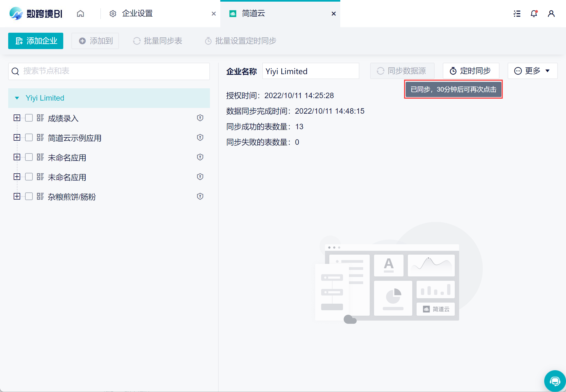Check the 简道云示例应用 checkbox
This screenshot has height=392, width=566.
(x=29, y=137)
